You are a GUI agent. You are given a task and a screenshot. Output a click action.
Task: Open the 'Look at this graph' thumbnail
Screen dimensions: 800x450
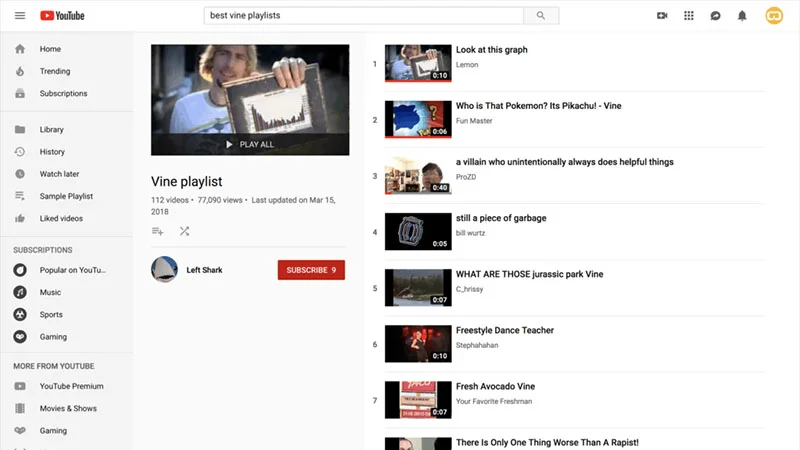coord(418,63)
